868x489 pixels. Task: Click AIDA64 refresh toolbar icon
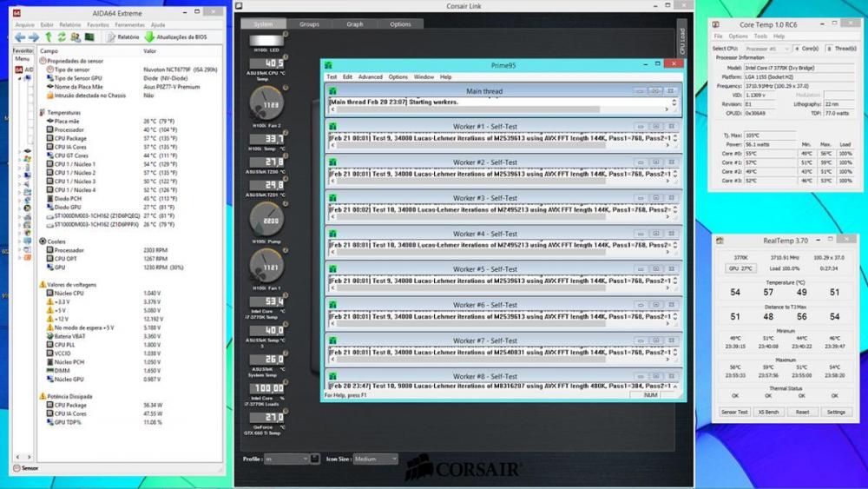[62, 37]
